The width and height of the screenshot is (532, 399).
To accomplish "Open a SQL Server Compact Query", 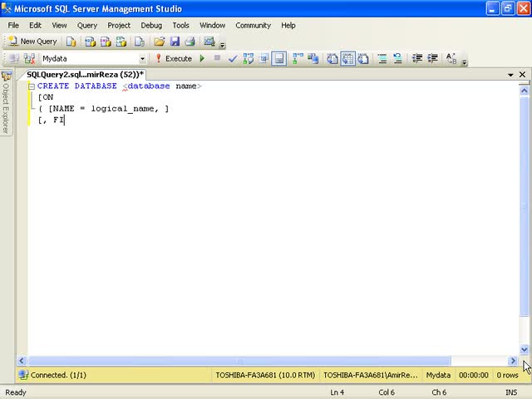I will pyautogui.click(x=140, y=42).
